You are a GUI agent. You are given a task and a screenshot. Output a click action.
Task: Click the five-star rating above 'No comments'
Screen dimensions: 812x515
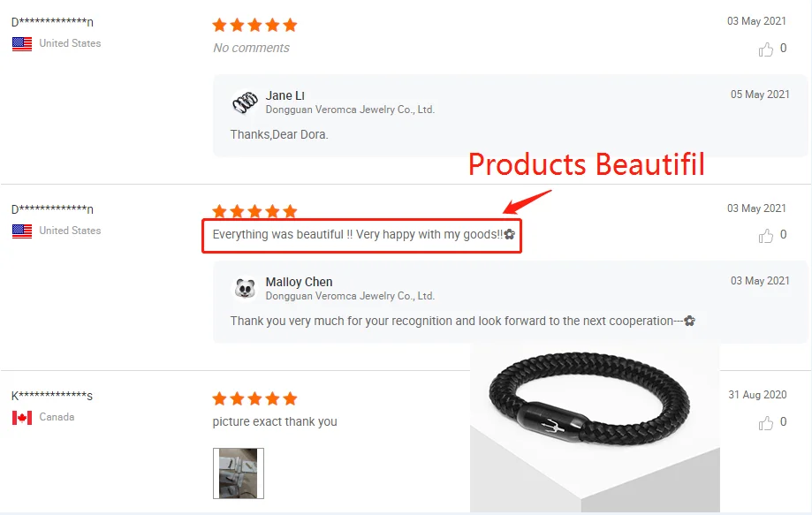[254, 25]
